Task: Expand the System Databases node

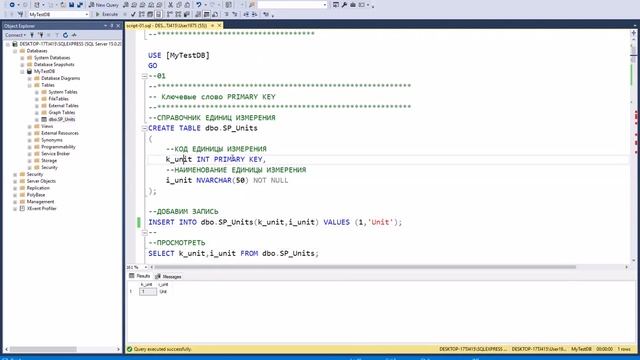Action: coord(22,58)
